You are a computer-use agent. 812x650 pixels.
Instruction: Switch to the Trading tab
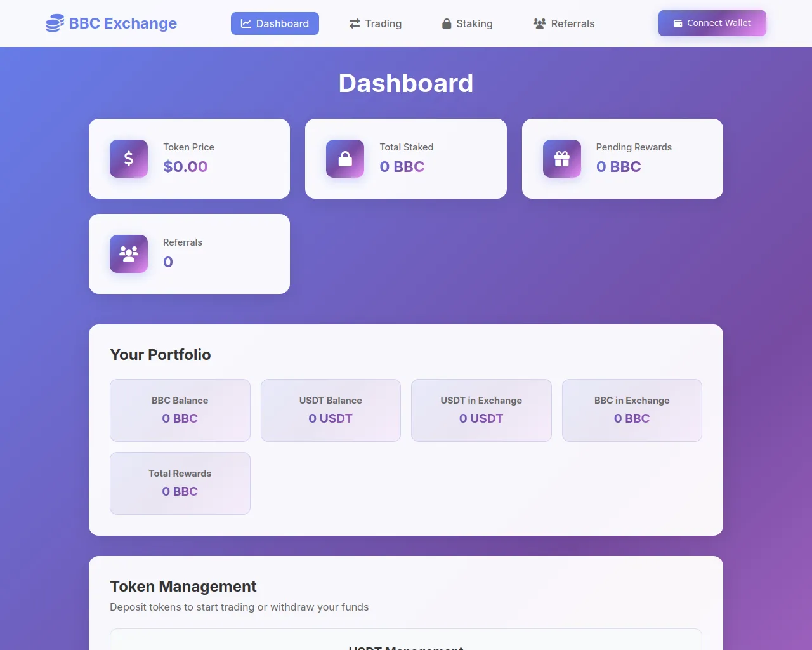click(x=376, y=23)
